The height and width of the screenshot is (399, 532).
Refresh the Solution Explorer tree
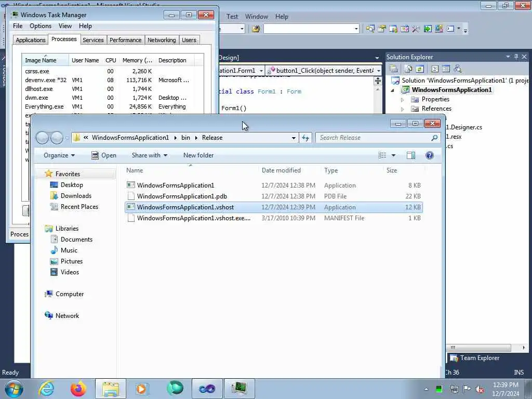pyautogui.click(x=420, y=69)
